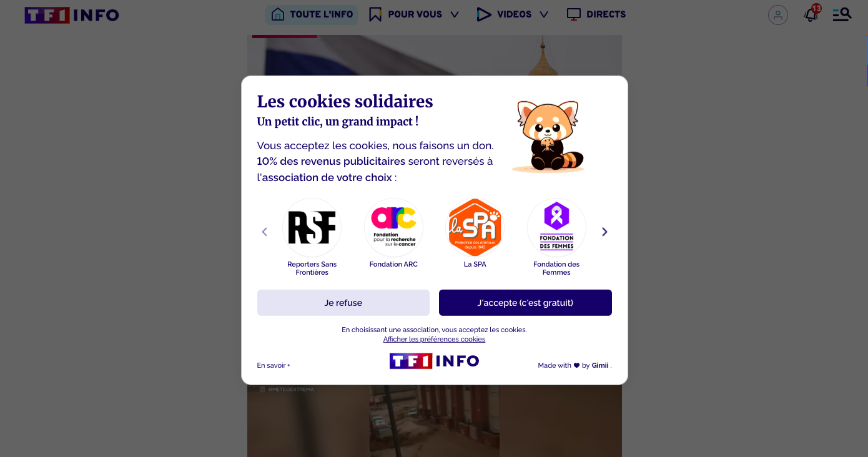
Task: Select the Reporters Sans Frontières logo
Action: point(312,227)
